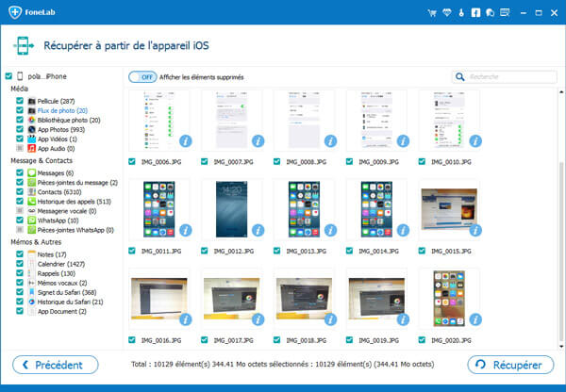Click the scrollbar down arrow

pyautogui.click(x=561, y=346)
